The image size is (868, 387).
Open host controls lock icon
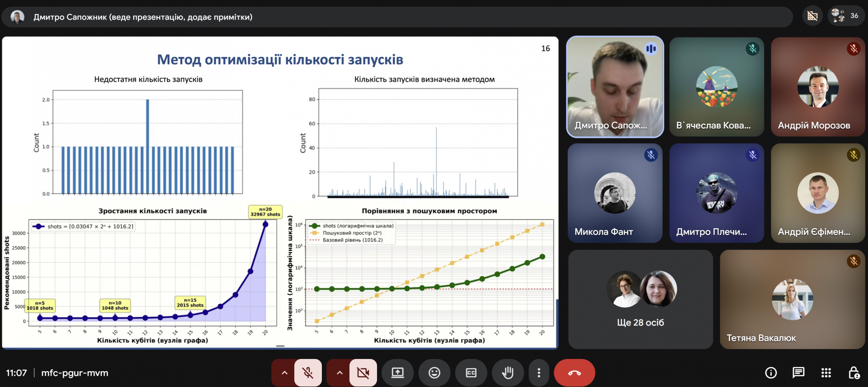click(x=854, y=373)
